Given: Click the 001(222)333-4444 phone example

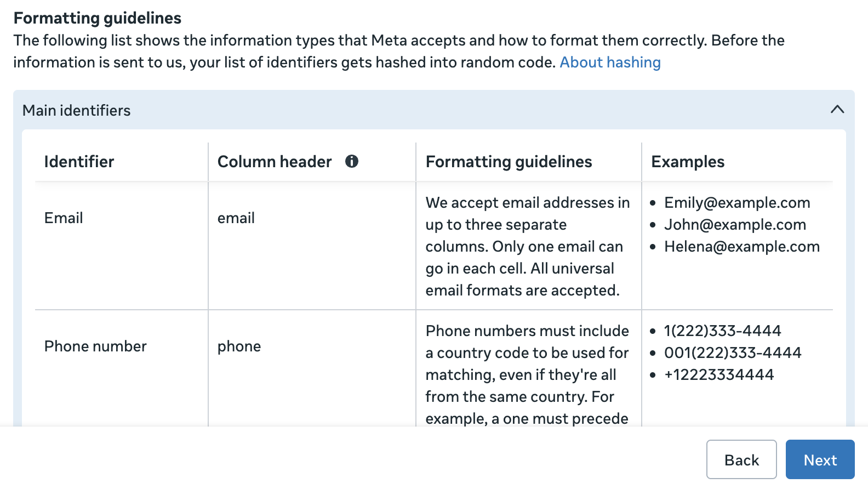Looking at the screenshot, I should coord(733,353).
